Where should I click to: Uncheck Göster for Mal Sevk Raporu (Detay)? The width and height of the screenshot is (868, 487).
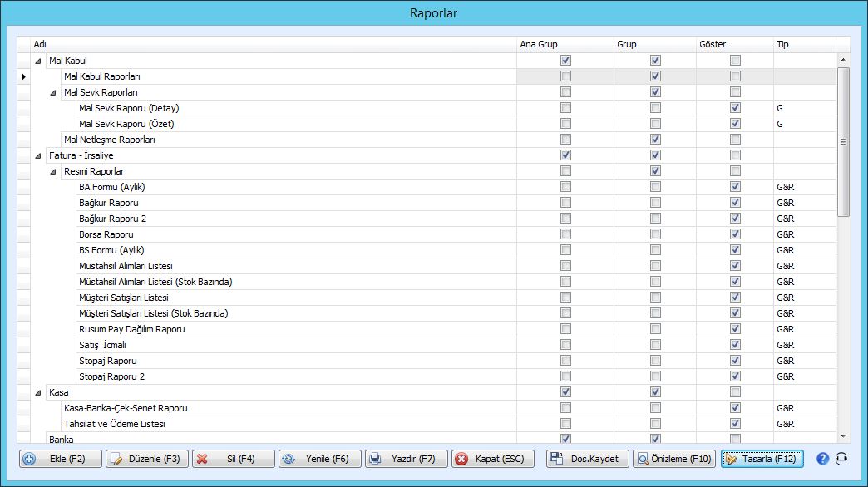coord(735,107)
